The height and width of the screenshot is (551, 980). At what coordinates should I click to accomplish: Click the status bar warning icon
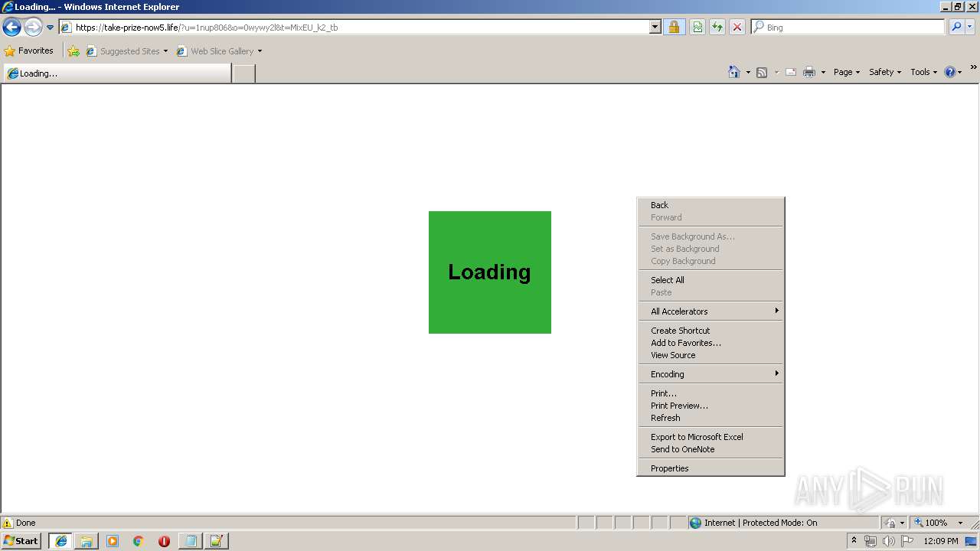8,523
